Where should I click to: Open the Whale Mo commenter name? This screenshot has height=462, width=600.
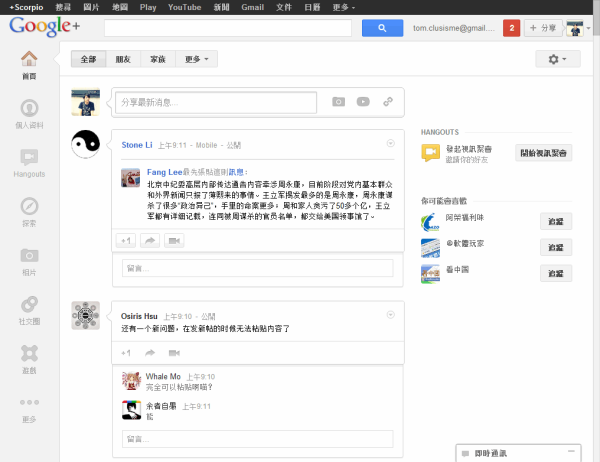coord(163,377)
